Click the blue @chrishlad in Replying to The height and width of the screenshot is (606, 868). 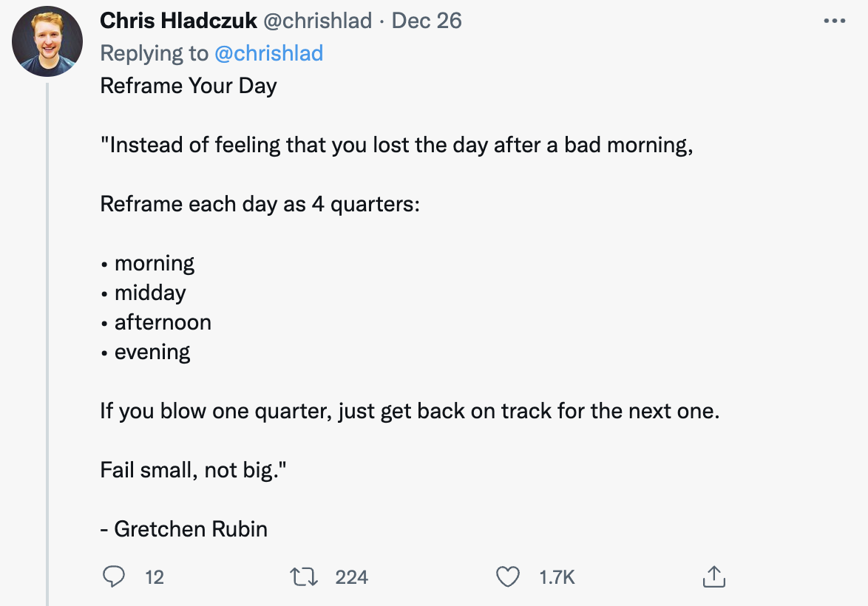click(x=269, y=53)
